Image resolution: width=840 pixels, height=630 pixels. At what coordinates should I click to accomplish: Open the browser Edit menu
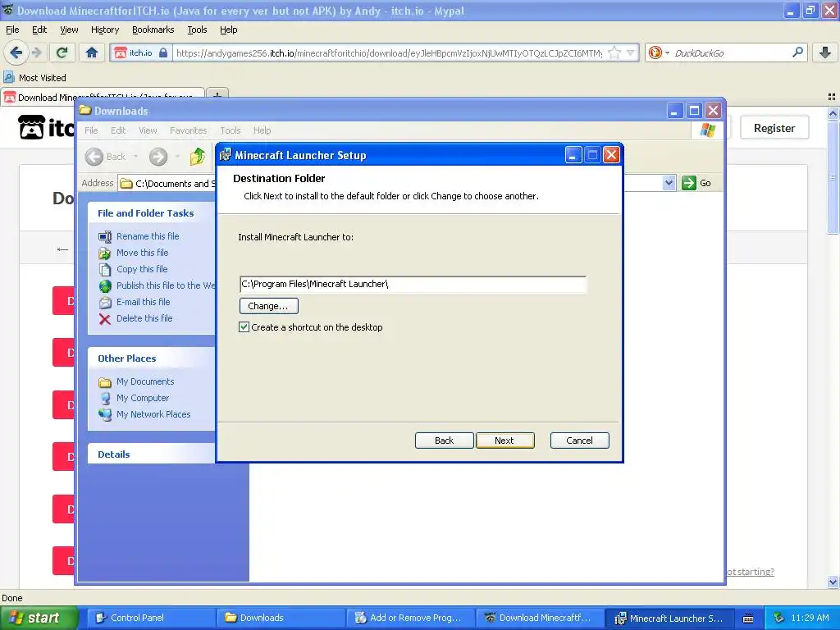click(x=39, y=30)
